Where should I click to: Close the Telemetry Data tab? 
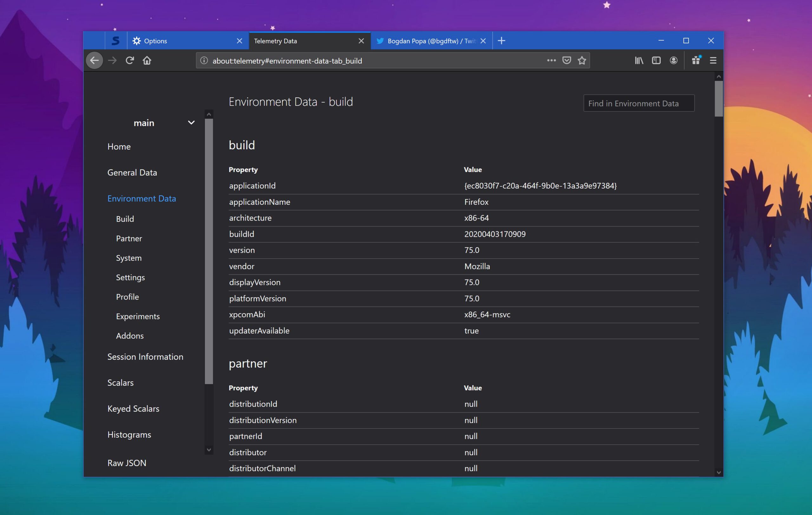361,41
